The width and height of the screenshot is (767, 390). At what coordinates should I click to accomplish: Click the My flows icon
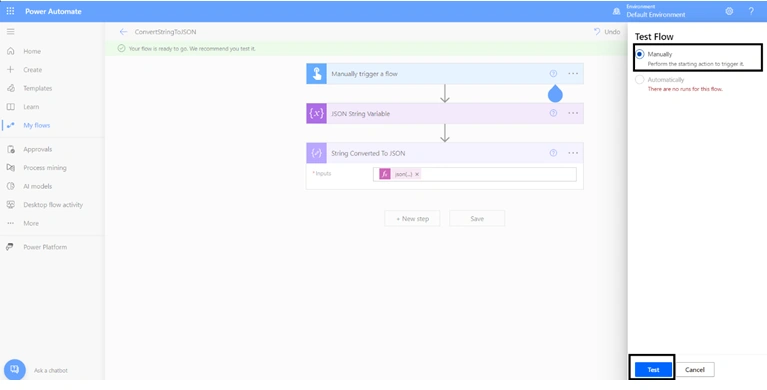click(10, 125)
